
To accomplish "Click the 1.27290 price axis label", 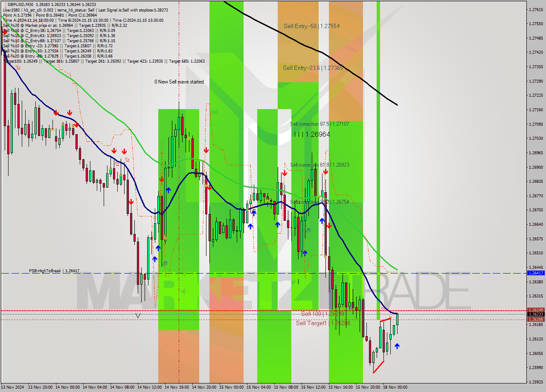I will coord(535,81).
